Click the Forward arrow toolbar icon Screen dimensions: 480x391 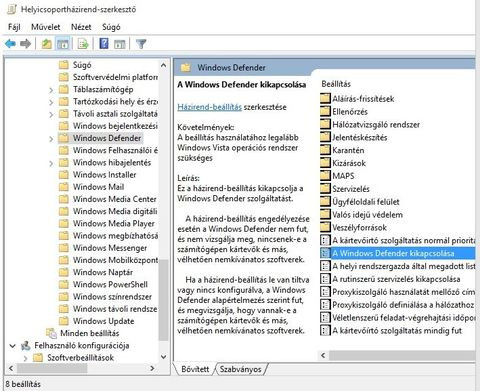26,44
